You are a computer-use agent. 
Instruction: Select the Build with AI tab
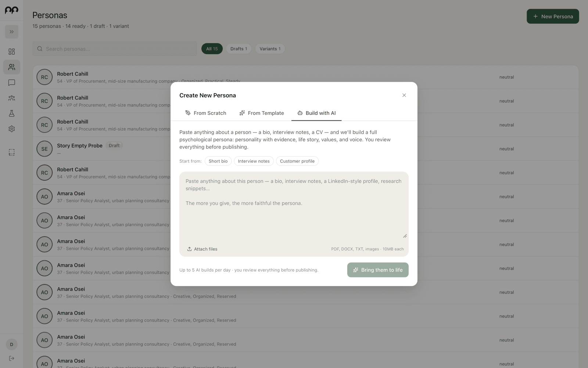coord(316,113)
